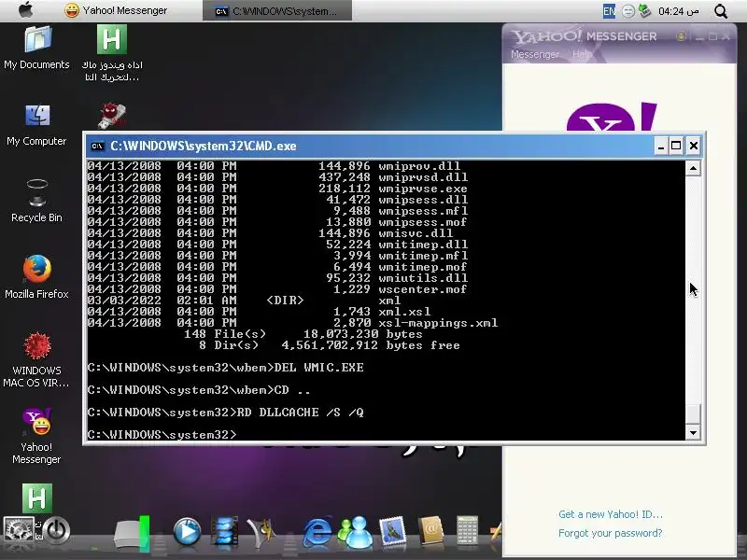The image size is (747, 560).
Task: Click the Yahoo smiley tray icon
Action: [x=627, y=11]
